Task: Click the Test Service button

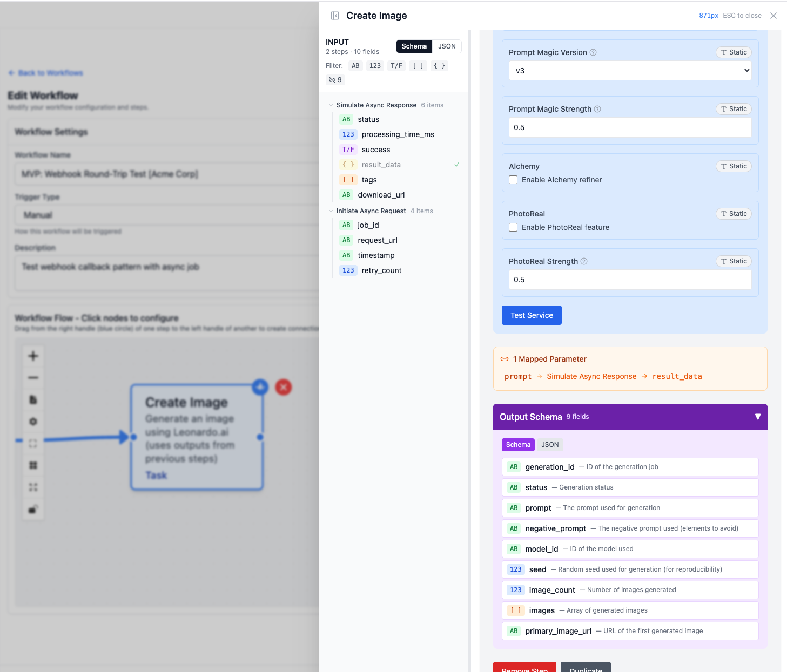Action: point(531,315)
